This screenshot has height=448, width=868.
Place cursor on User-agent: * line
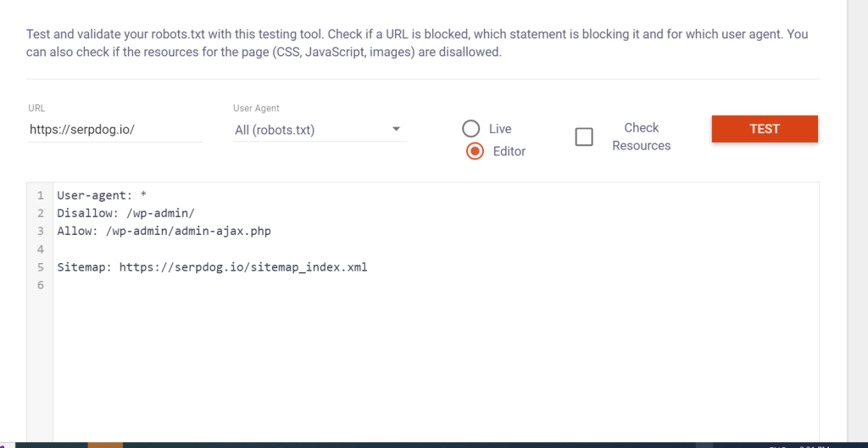[102, 195]
